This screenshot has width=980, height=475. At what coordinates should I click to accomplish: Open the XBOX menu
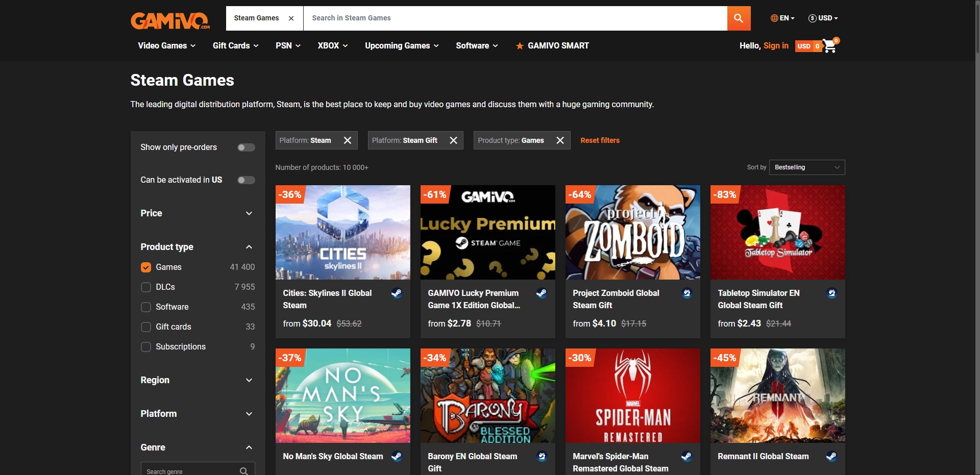click(x=333, y=45)
